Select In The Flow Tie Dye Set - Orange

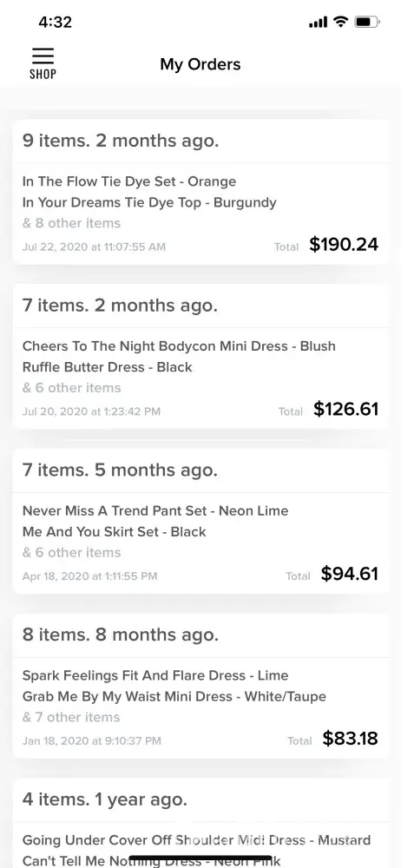coord(129,181)
